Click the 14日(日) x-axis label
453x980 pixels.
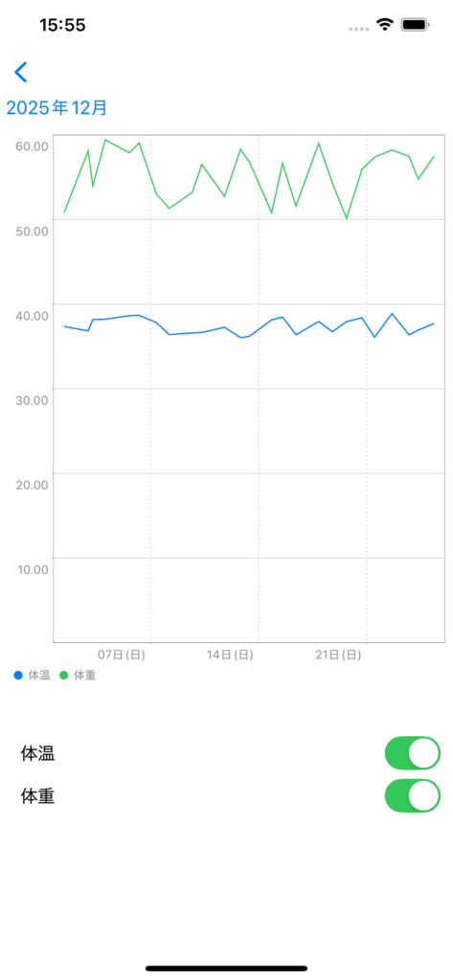tap(230, 655)
